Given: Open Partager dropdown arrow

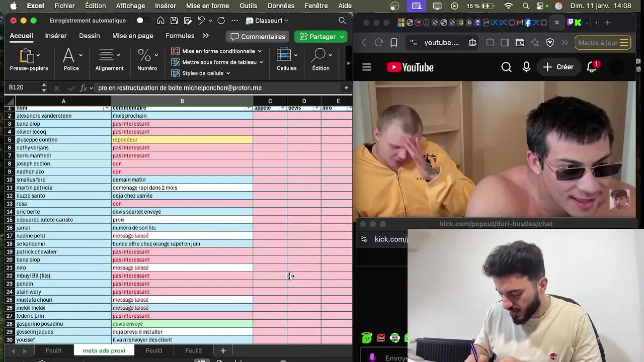Looking at the screenshot, I should click(342, 37).
